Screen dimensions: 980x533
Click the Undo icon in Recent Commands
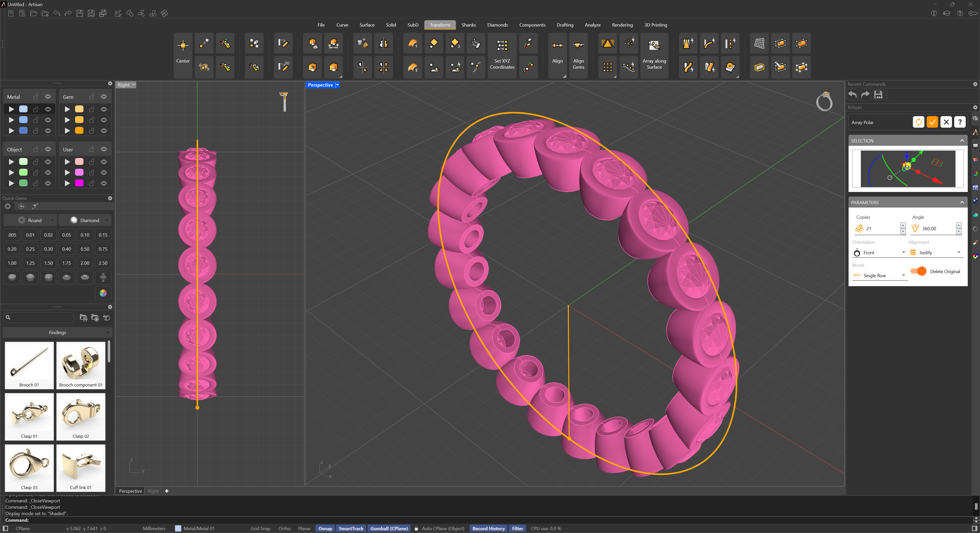click(x=852, y=95)
